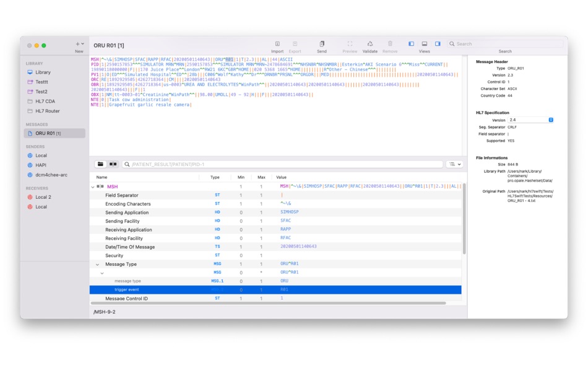The height and width of the screenshot is (368, 588).
Task: Toggle the right inspector view
Action: click(438, 43)
